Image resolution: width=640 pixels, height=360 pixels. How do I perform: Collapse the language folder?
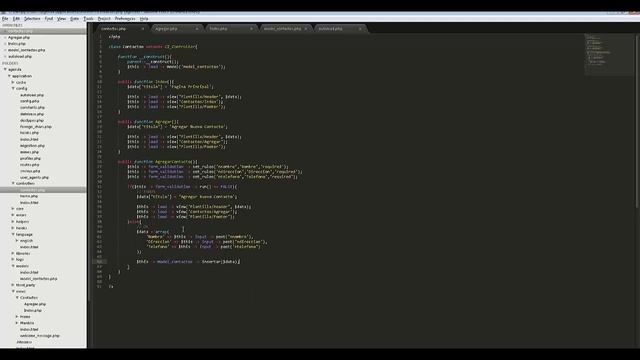pyautogui.click(x=13, y=234)
